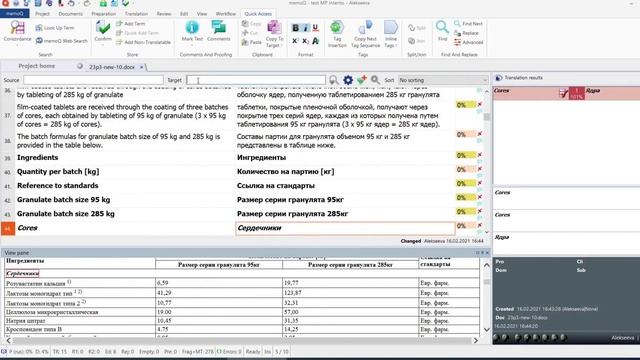Viewport: 640px width, 360px height.
Task: Click the View pane header label
Action: click(16, 253)
